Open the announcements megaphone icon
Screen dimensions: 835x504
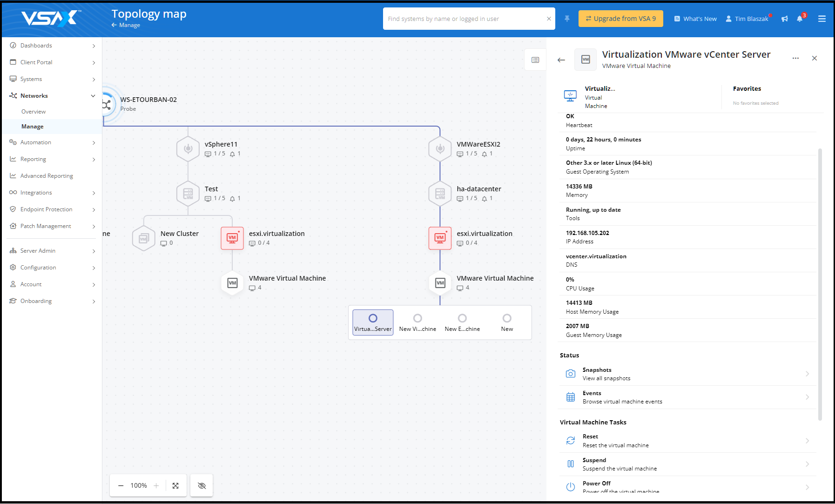785,19
